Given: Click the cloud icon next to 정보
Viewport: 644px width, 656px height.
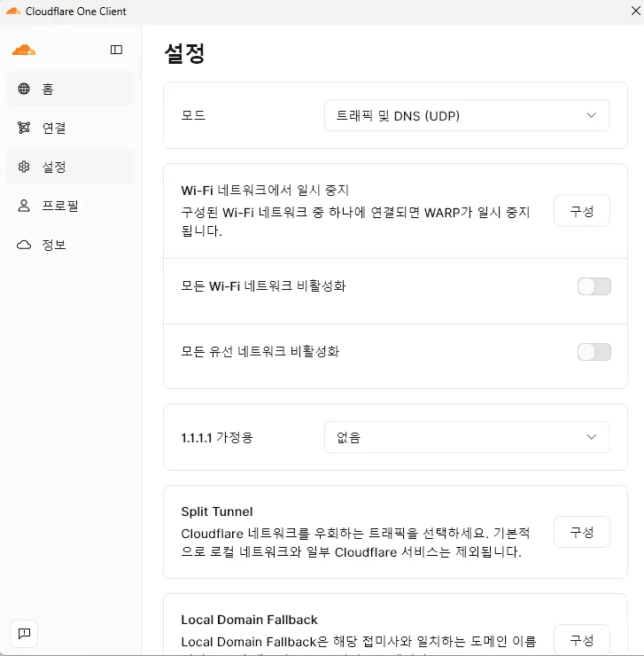Looking at the screenshot, I should [24, 245].
